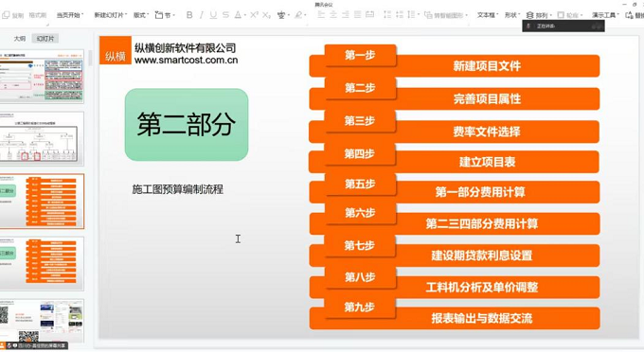Toggle bold formatting (B)
This screenshot has width=644, height=352.
(x=189, y=15)
